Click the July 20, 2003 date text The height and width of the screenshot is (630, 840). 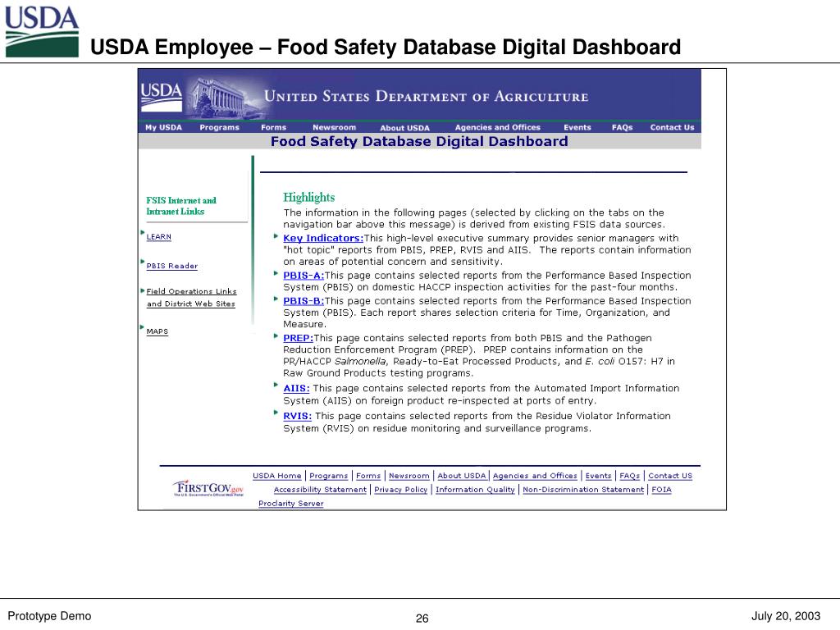click(x=785, y=616)
